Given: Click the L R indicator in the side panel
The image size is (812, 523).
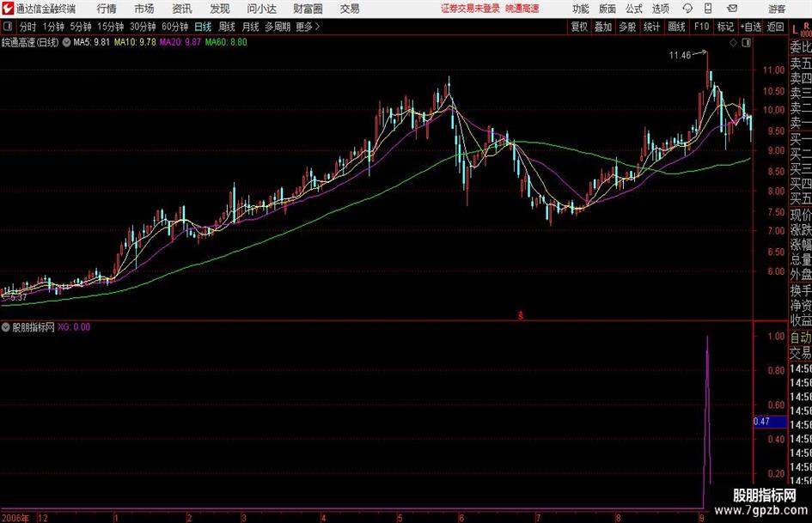Looking at the screenshot, I should (x=802, y=30).
